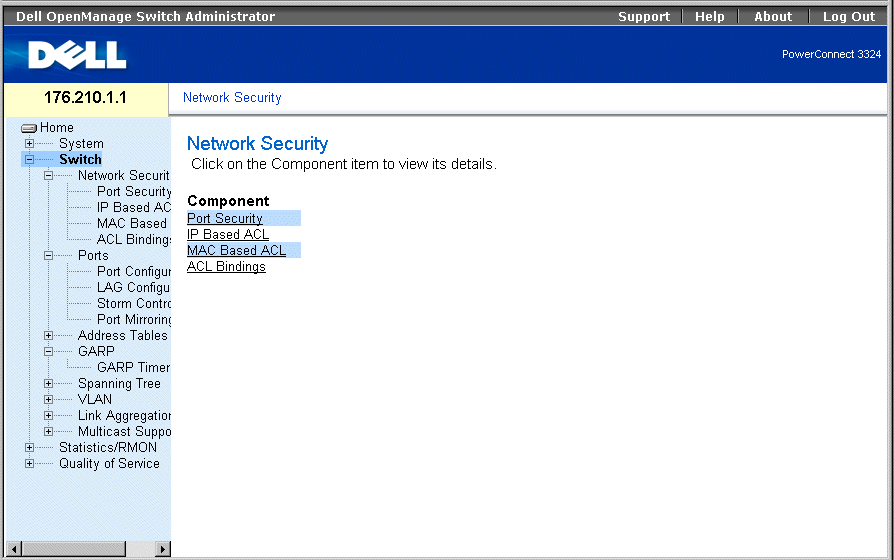Viewport: 894px width, 560px height.
Task: Select Port Security in the tree
Action: coord(133,191)
